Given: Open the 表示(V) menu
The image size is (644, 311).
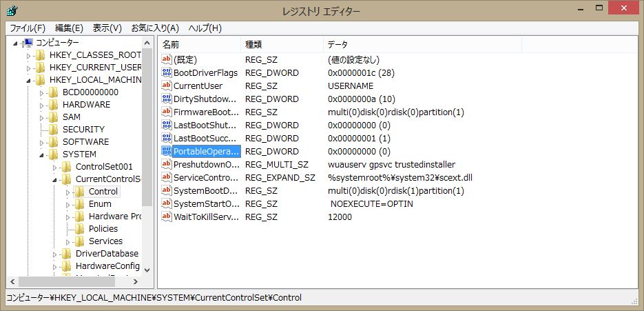Looking at the screenshot, I should [x=107, y=28].
